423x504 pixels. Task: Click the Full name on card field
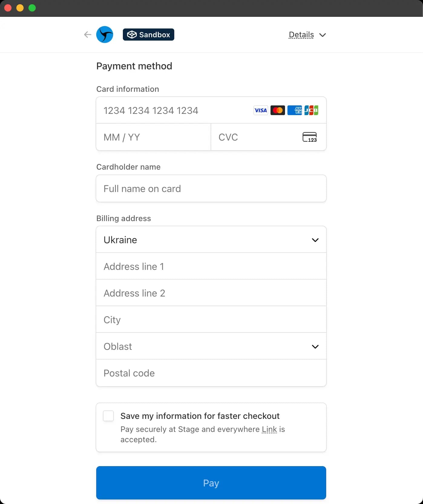[211, 188]
